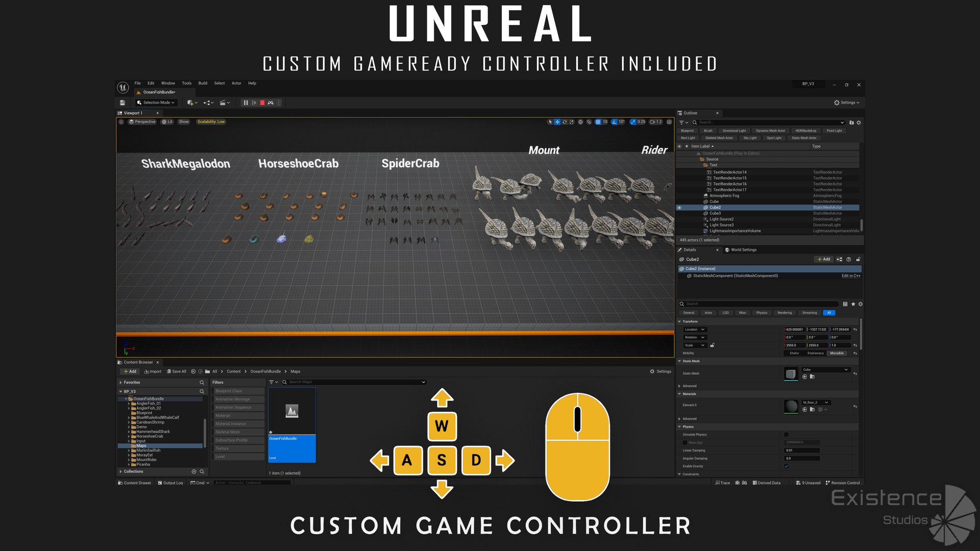Collapse the Transform section

[x=679, y=321]
